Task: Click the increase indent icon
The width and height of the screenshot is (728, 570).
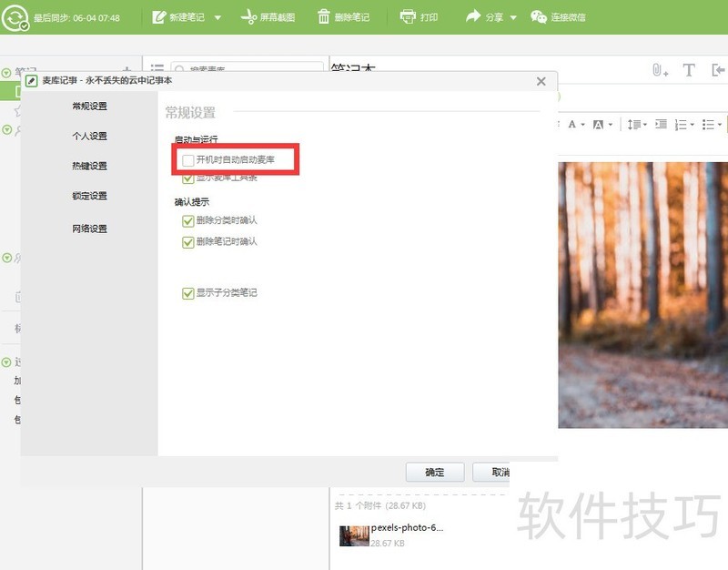Action: [661, 124]
